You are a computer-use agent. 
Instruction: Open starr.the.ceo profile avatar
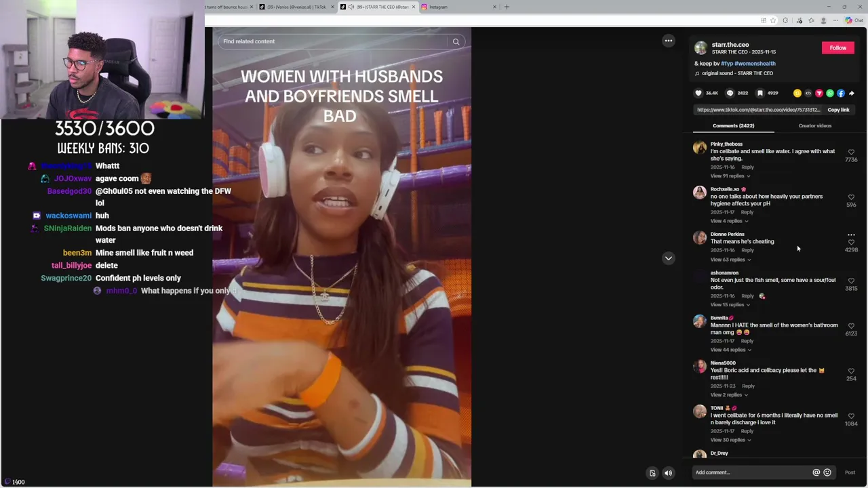coord(701,48)
